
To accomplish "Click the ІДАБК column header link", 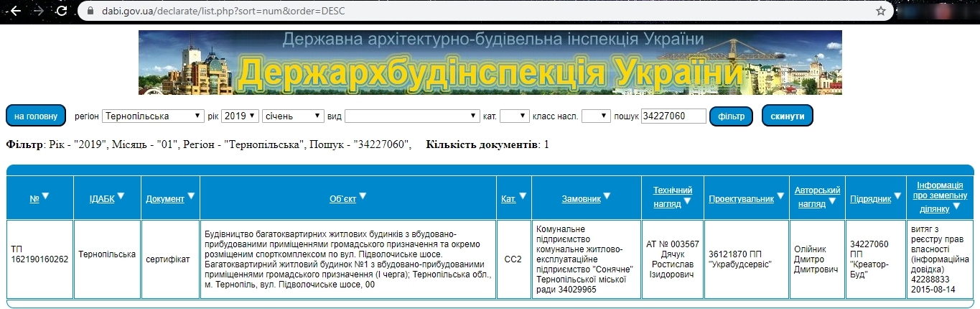I will 102,198.
